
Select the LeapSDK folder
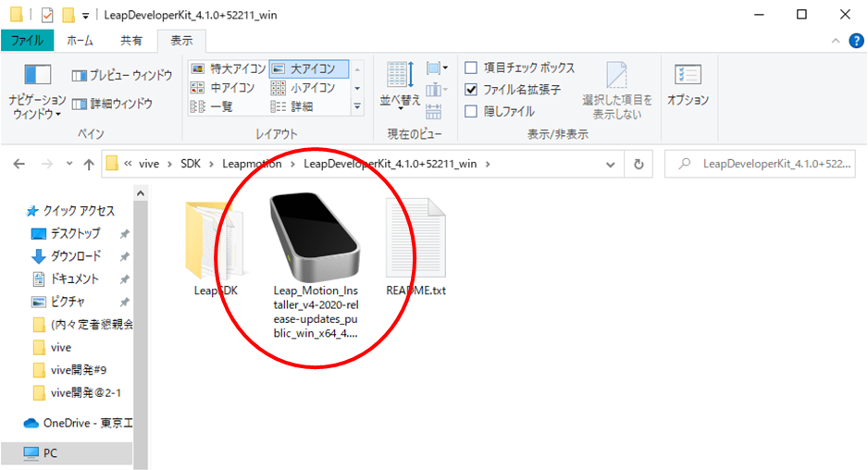click(216, 248)
